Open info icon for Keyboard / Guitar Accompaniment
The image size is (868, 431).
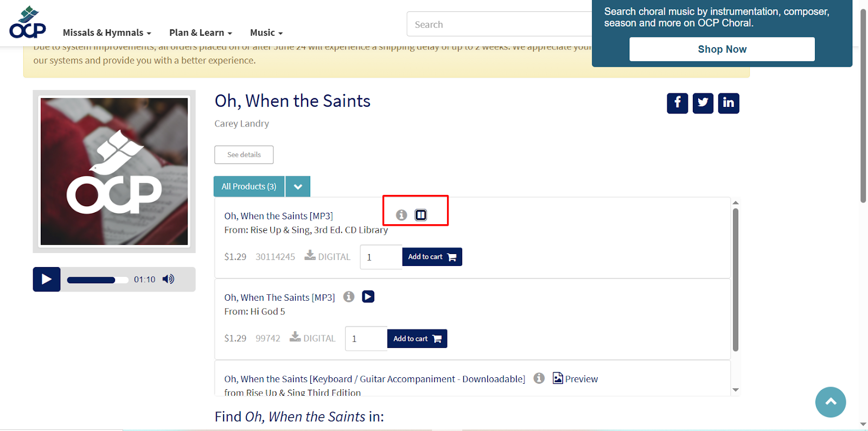pyautogui.click(x=539, y=378)
